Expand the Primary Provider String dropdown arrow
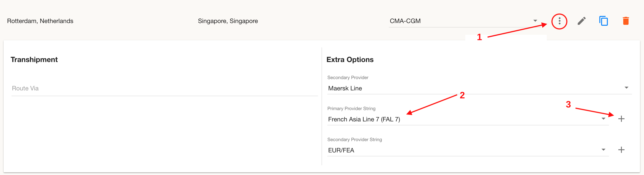Viewport: 644px width, 175px height. [x=603, y=119]
